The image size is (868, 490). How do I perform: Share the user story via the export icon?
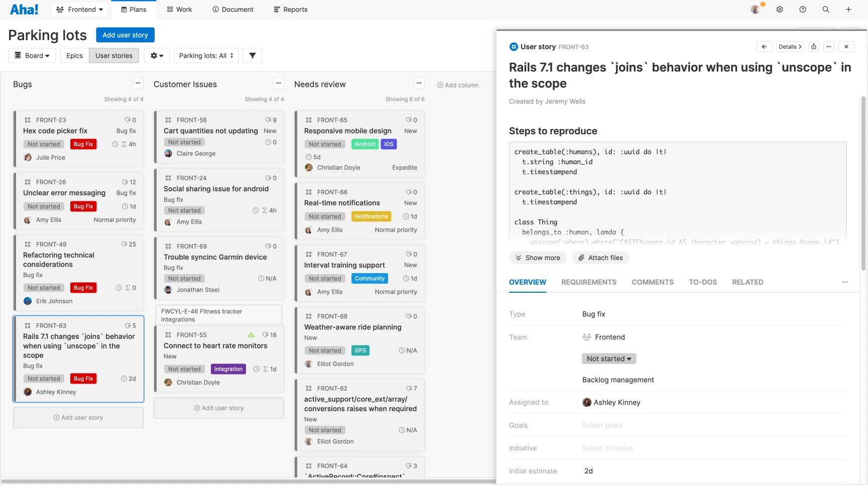[x=814, y=46]
